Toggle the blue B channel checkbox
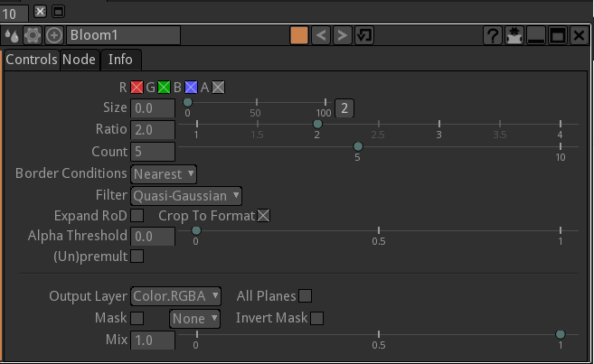Screen dimensions: 594x364 click(191, 88)
